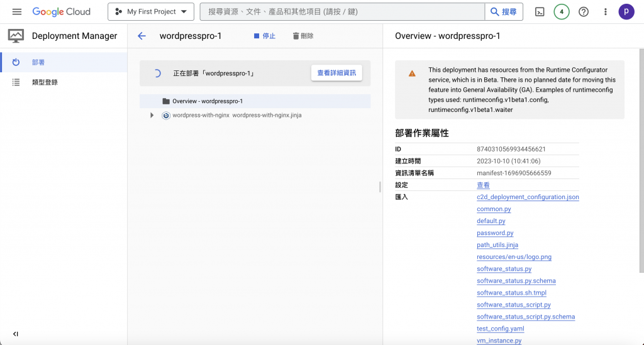Select 部署 in the sidebar
The height and width of the screenshot is (345, 644).
pyautogui.click(x=64, y=62)
